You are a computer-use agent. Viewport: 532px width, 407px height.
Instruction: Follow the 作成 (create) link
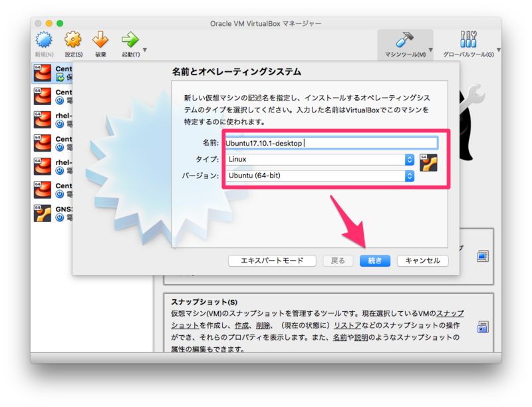pos(241,326)
